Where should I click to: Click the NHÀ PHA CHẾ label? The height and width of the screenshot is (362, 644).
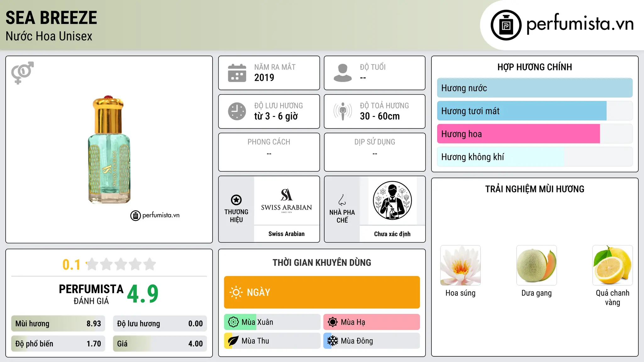[342, 216]
